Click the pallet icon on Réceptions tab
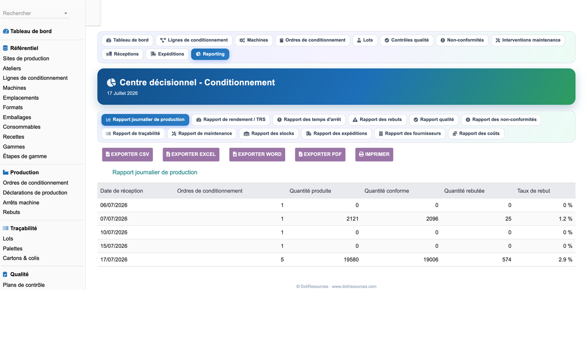The width and height of the screenshot is (588, 364). pos(109,54)
